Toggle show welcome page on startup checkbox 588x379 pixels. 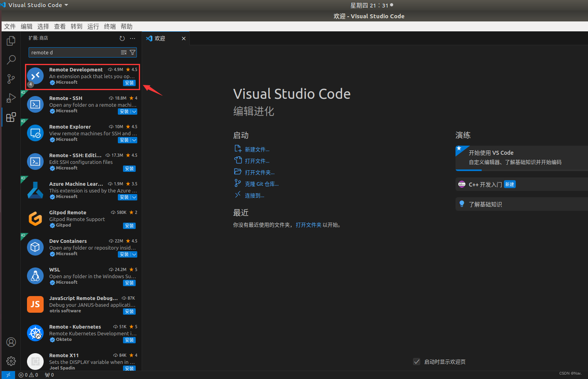click(417, 362)
